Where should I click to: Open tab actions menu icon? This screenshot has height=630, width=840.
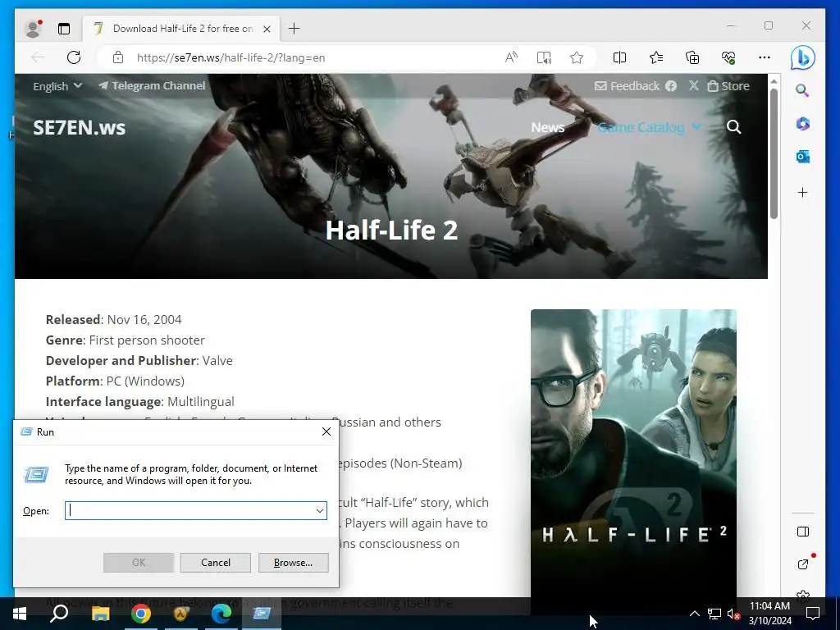coord(64,29)
